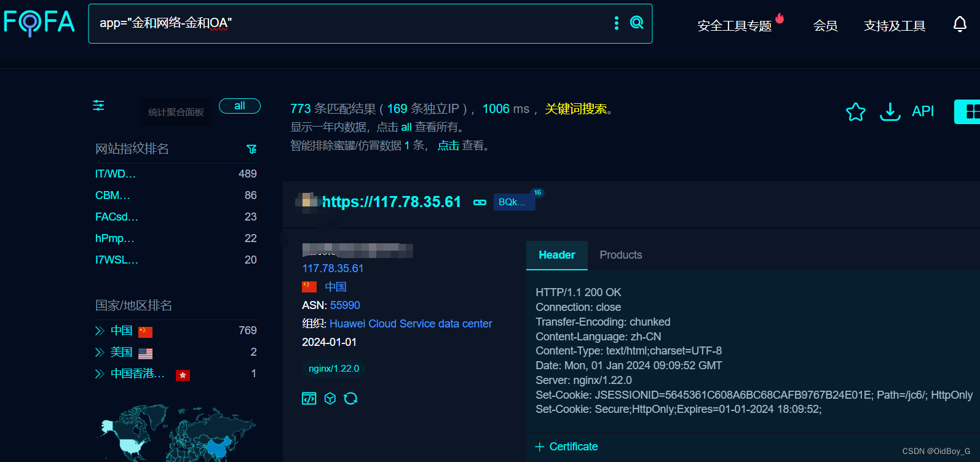The height and width of the screenshot is (462, 980).
Task: Click Huawei Cloud Service data center link
Action: pyautogui.click(x=411, y=324)
